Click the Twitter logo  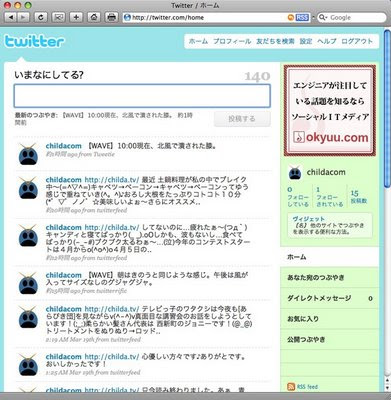click(x=34, y=42)
